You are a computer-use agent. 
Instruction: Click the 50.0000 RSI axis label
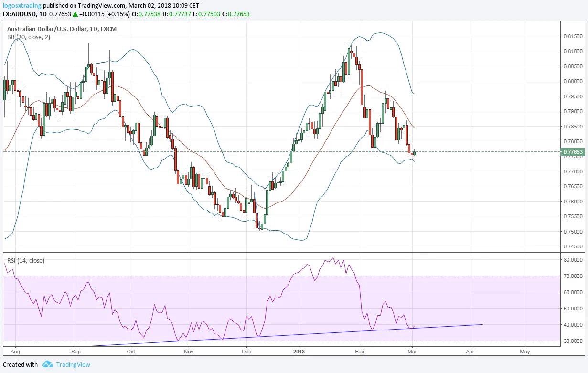(x=573, y=309)
